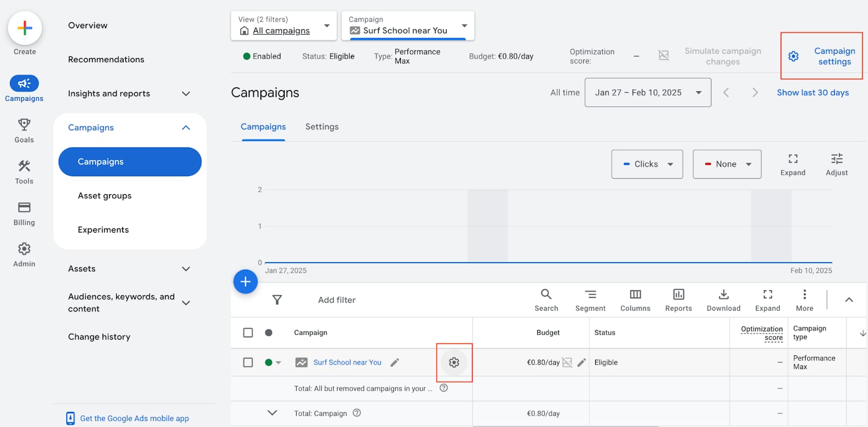The width and height of the screenshot is (868, 427).
Task: Open the Surf School near You campaign link
Action: pos(347,362)
